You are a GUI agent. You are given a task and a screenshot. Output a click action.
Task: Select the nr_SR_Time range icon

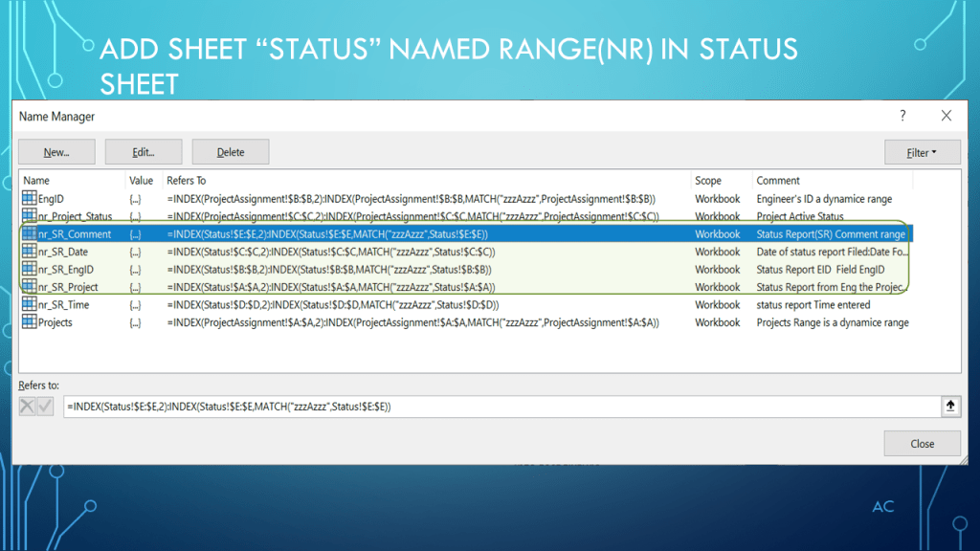click(x=29, y=305)
